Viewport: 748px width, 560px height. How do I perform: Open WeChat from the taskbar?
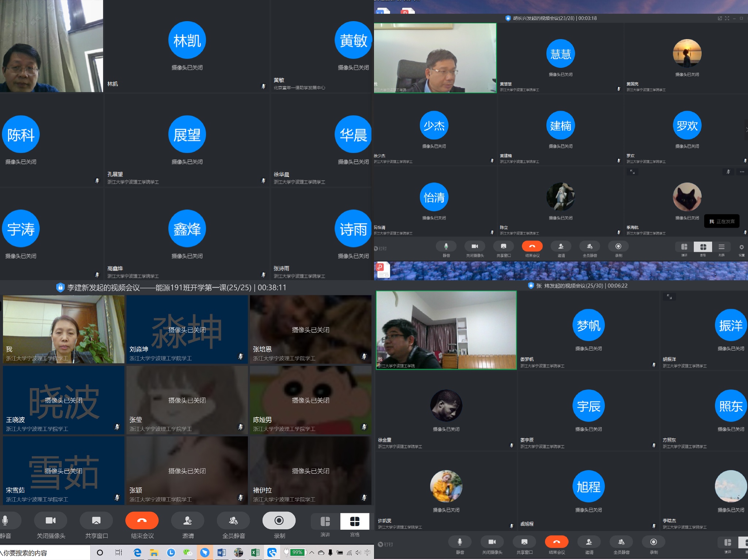pyautogui.click(x=188, y=552)
